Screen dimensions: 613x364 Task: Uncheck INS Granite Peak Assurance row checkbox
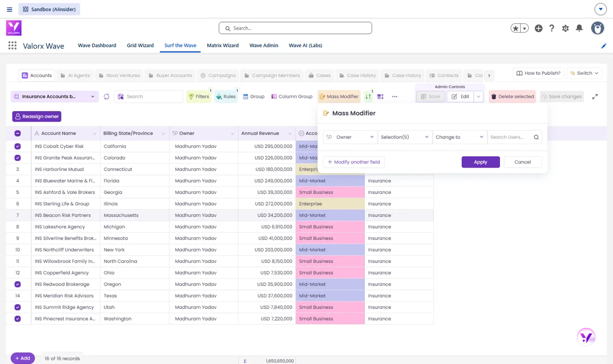pyautogui.click(x=18, y=158)
